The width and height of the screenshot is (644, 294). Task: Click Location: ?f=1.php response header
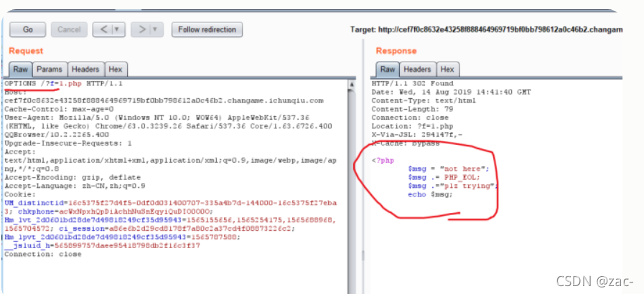412,126
